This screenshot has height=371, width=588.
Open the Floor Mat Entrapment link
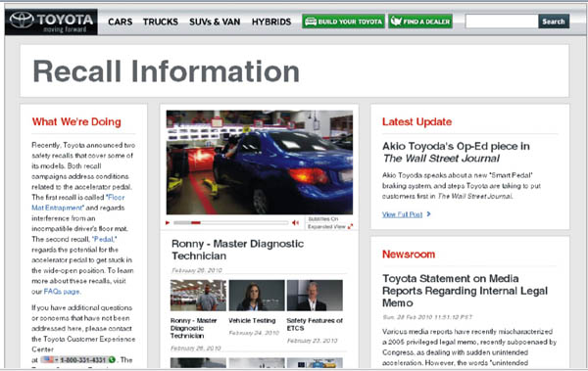(x=78, y=203)
